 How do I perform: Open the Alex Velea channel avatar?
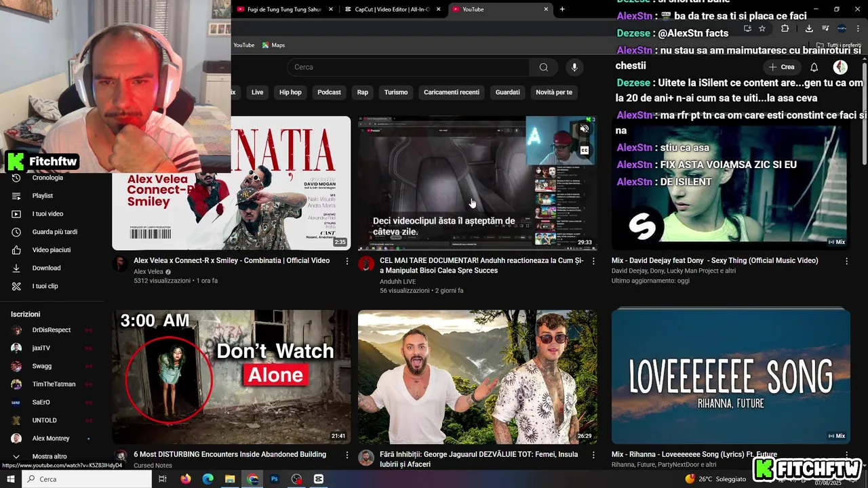pyautogui.click(x=120, y=264)
